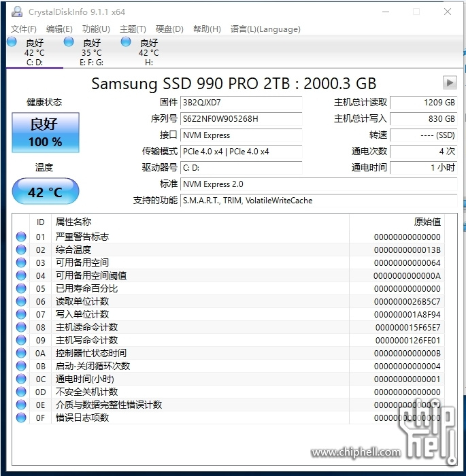Click the transfer mode field PCIe 4.0 x4

tap(242, 152)
